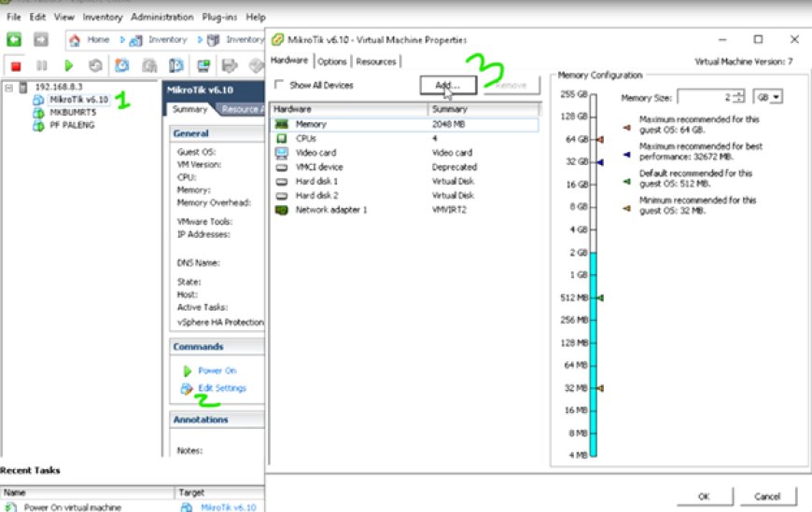Click the MikroTik v6.10 target link in Recent Tasks
812x512 pixels.
tap(229, 507)
